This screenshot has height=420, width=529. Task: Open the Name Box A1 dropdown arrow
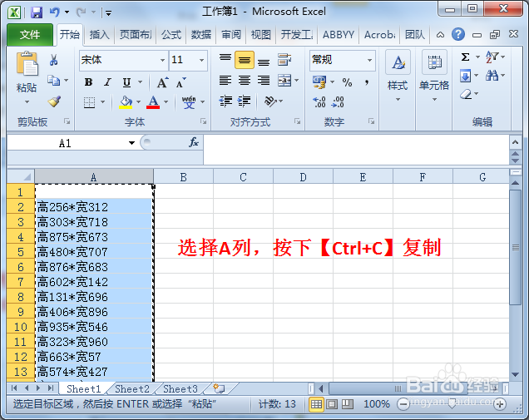coord(131,143)
